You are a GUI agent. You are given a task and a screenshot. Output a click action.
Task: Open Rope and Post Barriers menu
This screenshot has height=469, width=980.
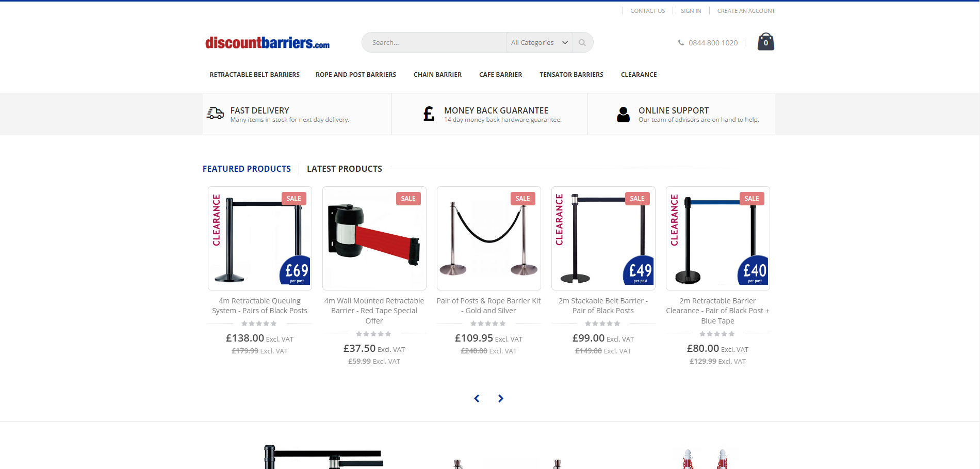(x=356, y=75)
